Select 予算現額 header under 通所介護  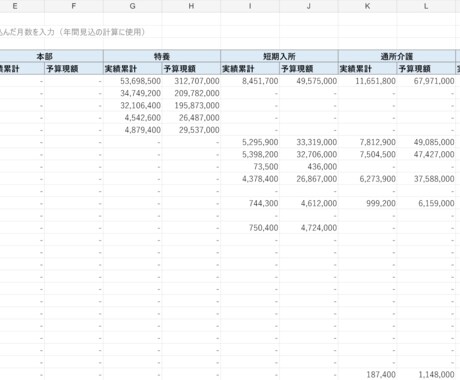click(x=426, y=69)
